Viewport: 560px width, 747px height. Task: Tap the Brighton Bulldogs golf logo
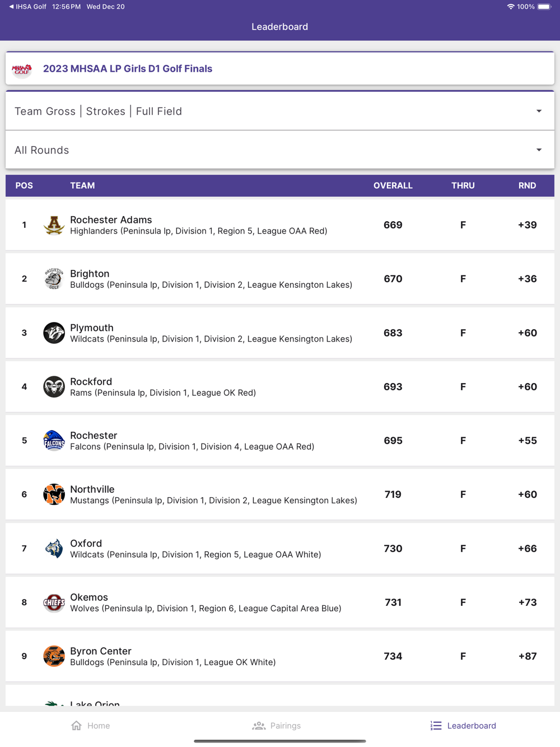(x=54, y=279)
